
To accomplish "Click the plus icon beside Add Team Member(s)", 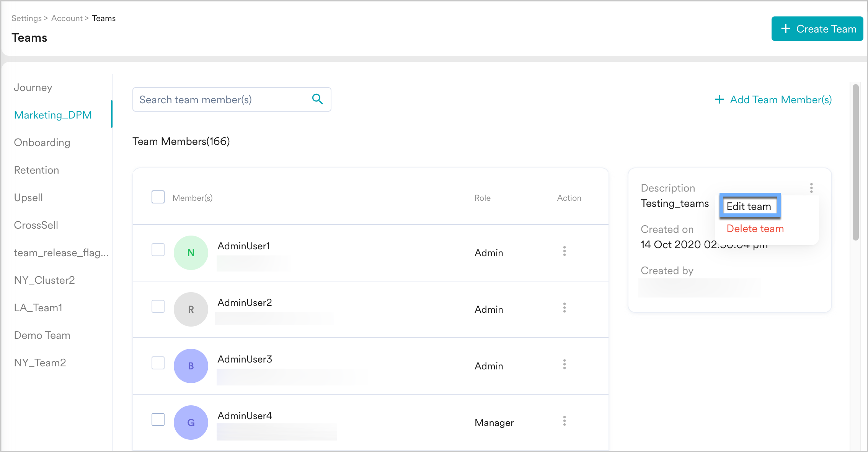I will coord(720,99).
